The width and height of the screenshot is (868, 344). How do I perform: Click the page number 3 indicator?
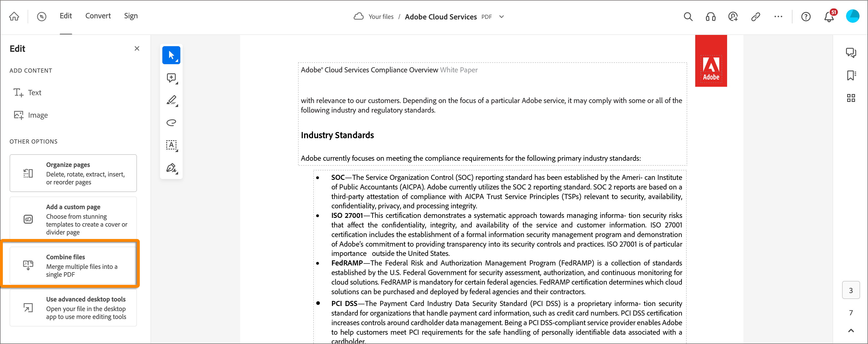[851, 290]
